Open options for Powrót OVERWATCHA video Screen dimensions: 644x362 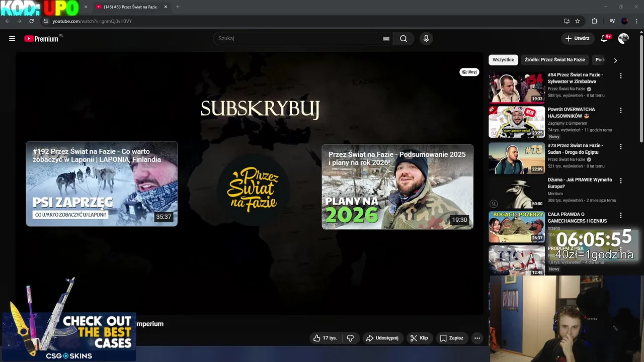click(620, 110)
